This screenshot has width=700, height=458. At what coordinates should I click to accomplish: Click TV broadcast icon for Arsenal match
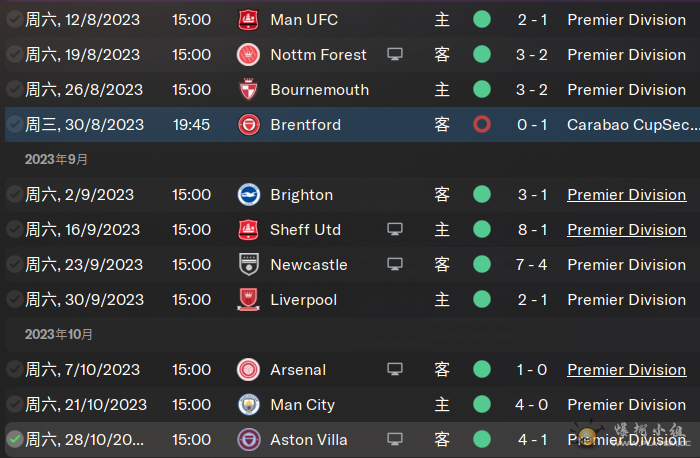coord(395,370)
